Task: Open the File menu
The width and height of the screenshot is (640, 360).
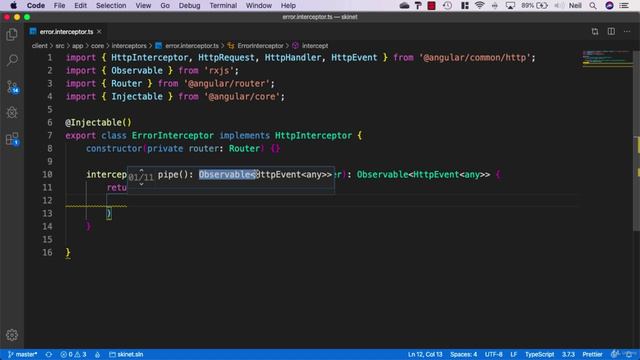Action: pyautogui.click(x=59, y=5)
